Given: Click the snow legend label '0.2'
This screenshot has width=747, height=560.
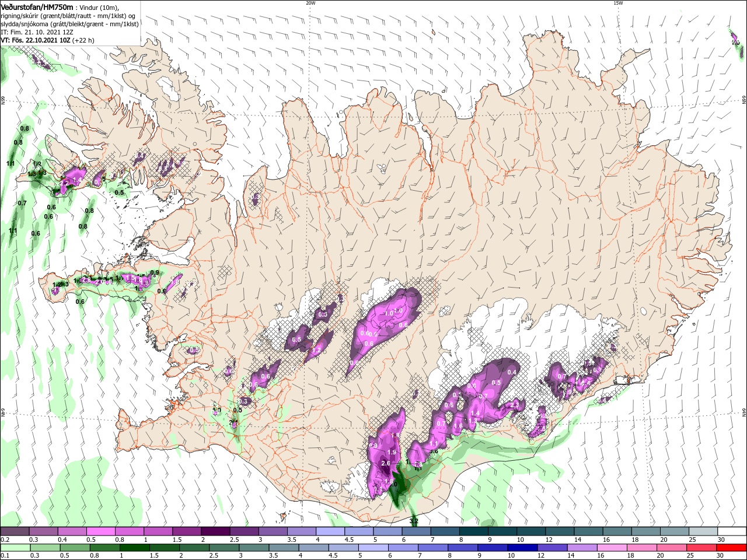Looking at the screenshot, I should [x=5, y=540].
